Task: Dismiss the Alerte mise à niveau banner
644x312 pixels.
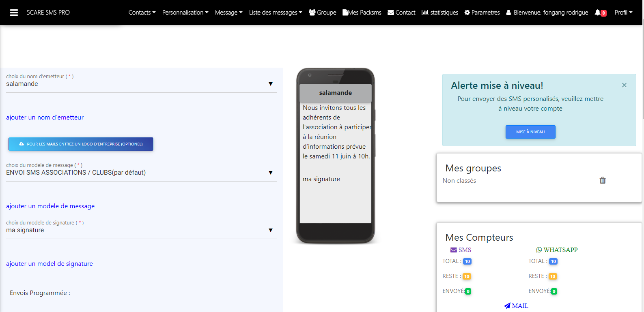Action: tap(624, 85)
